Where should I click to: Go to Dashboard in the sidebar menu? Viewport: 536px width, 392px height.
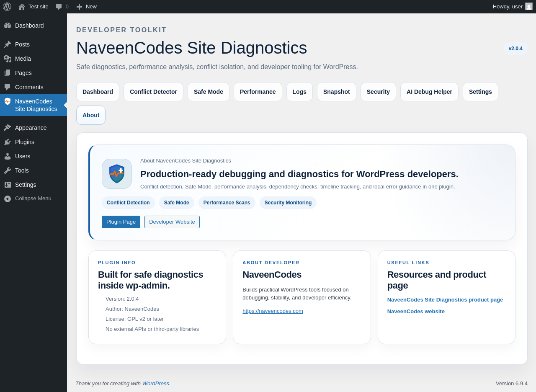tap(33, 26)
